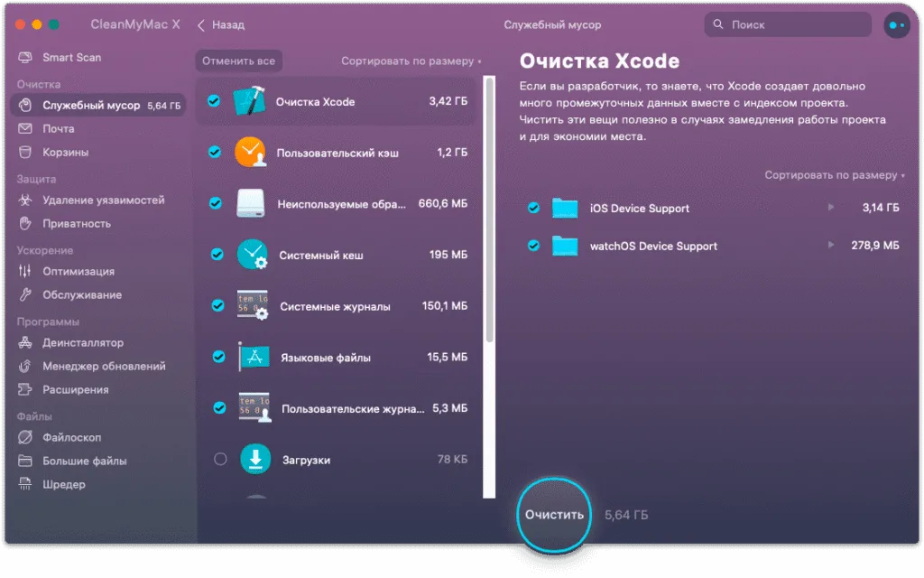Click the Xcode hammer icon

[250, 101]
